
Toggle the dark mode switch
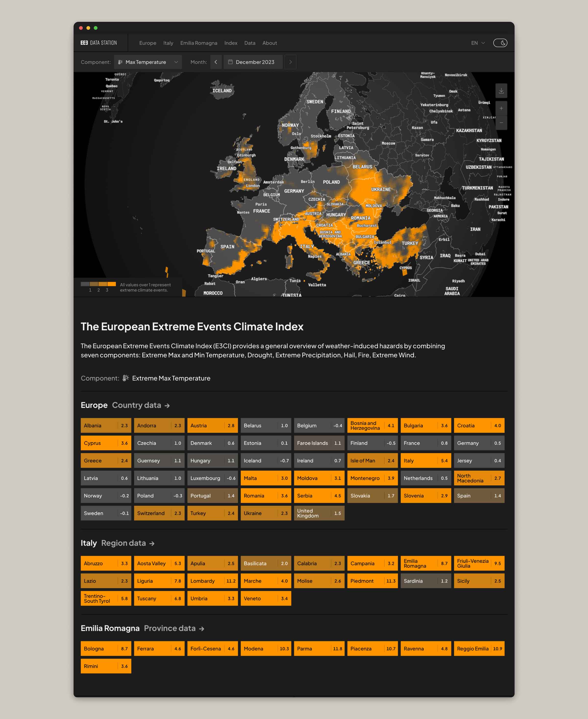point(500,43)
